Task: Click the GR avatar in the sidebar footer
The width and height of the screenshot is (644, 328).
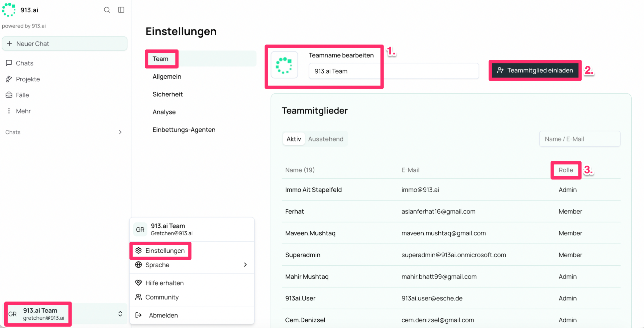Action: point(13,314)
